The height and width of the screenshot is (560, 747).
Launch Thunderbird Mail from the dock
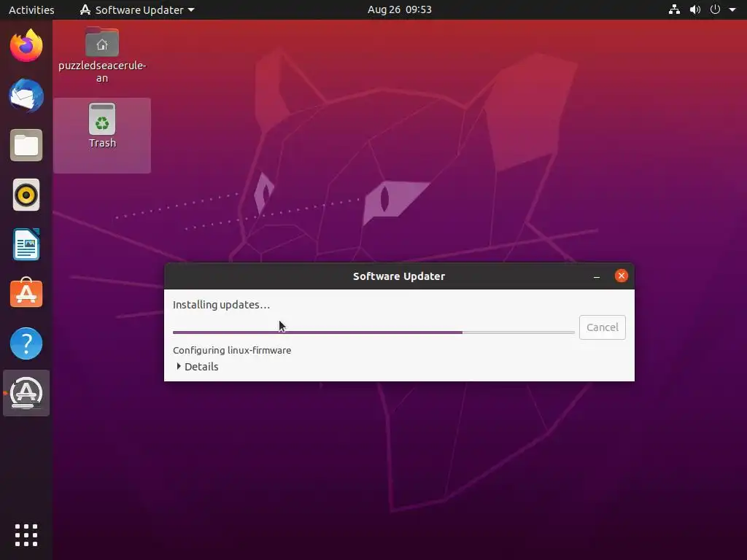click(26, 96)
